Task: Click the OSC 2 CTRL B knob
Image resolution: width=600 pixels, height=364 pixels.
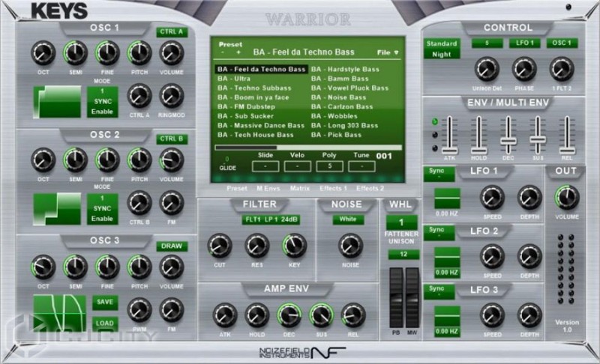Action: point(139,203)
